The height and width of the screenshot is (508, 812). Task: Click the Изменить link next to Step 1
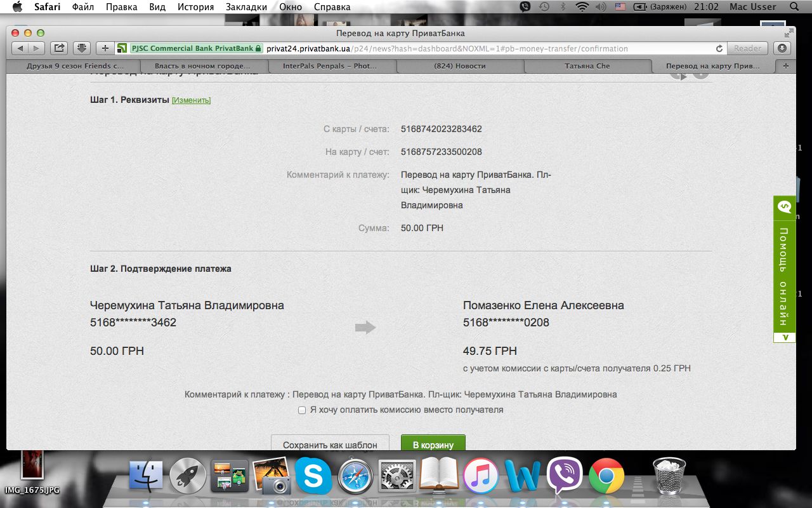pyautogui.click(x=191, y=100)
